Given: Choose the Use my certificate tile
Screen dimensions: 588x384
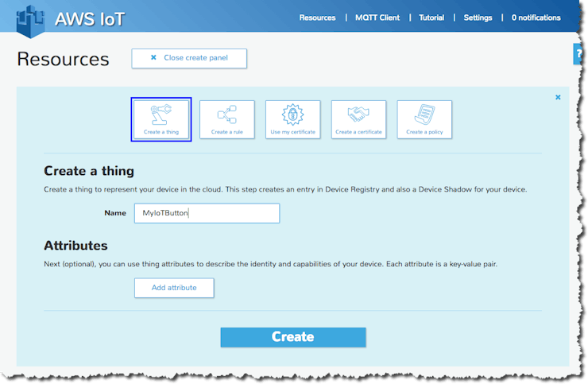Looking at the screenshot, I should (x=293, y=119).
